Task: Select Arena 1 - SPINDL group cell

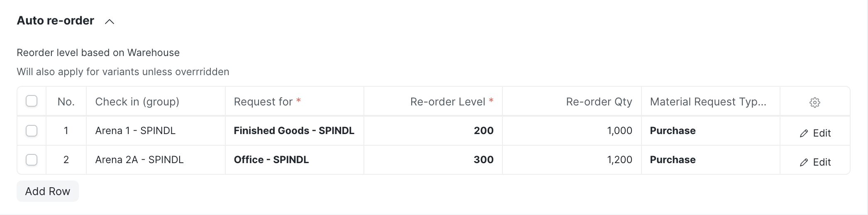Action: (x=135, y=131)
